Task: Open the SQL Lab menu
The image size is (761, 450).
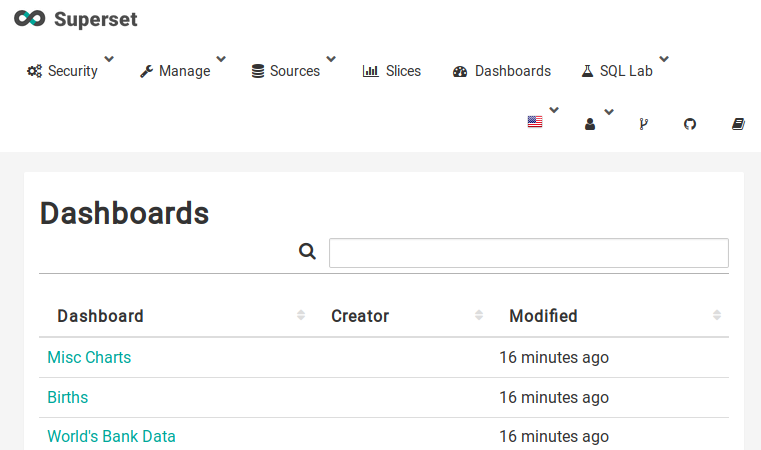Action: (x=625, y=71)
